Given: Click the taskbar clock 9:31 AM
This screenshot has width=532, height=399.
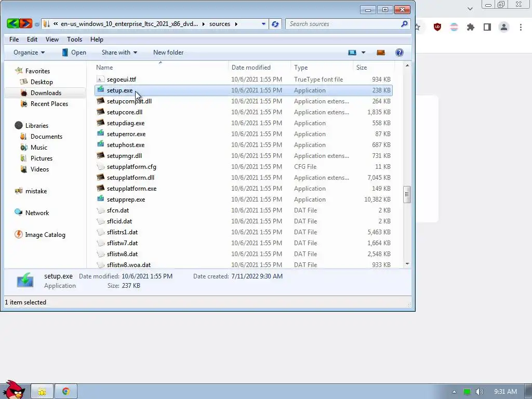Looking at the screenshot, I should tap(505, 392).
